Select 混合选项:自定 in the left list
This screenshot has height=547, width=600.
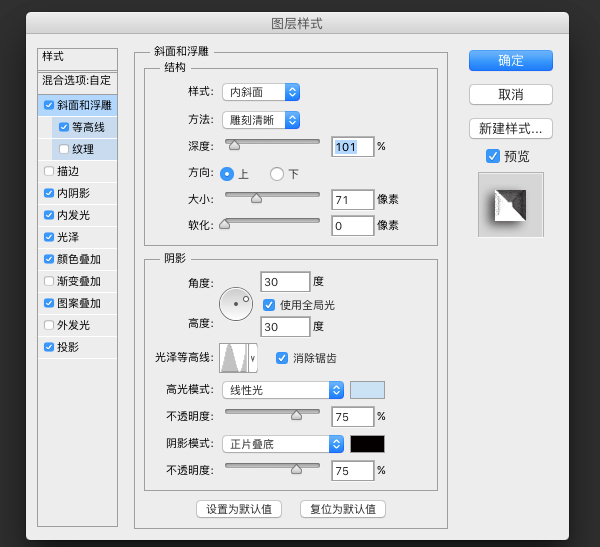pyautogui.click(x=77, y=80)
